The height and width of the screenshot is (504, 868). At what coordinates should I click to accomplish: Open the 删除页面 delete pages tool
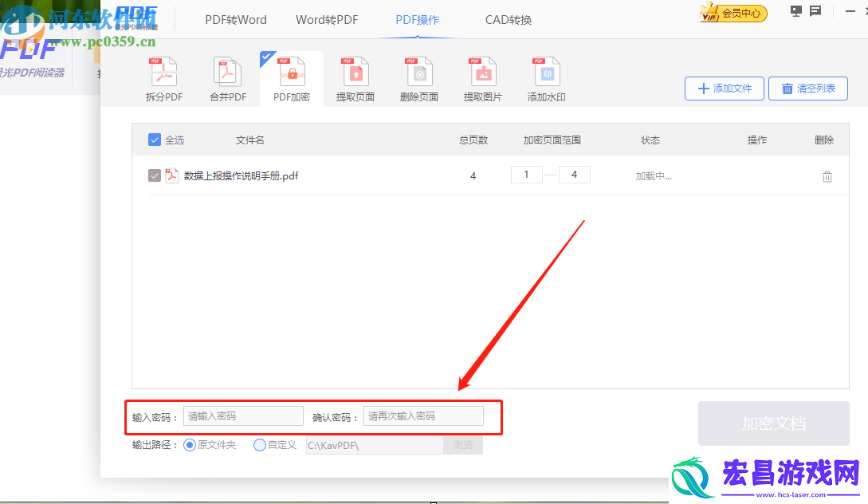click(419, 80)
